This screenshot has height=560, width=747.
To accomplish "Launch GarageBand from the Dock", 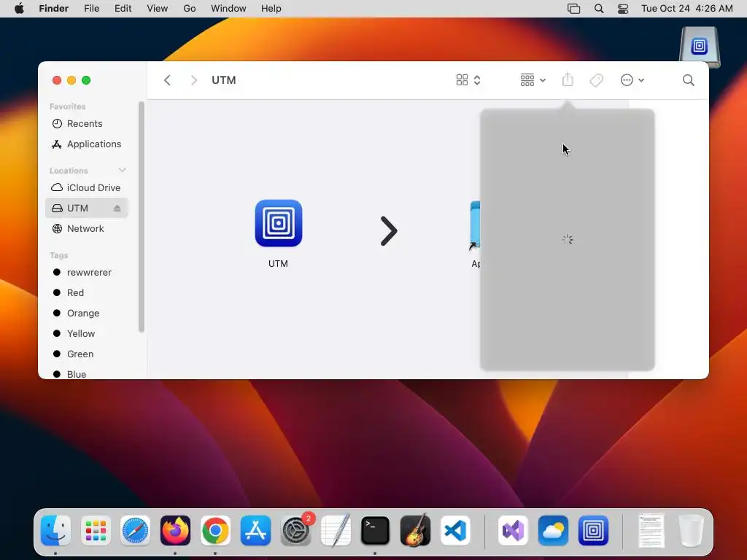I will (415, 531).
